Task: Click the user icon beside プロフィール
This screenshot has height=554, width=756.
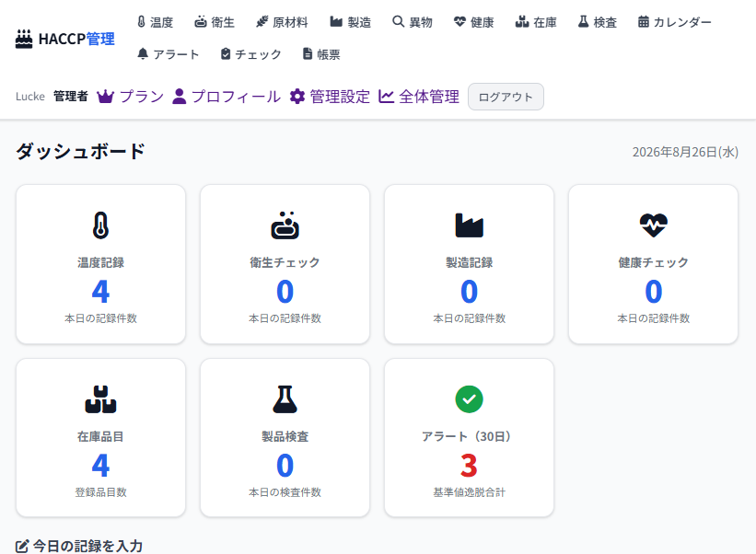Action: click(180, 97)
